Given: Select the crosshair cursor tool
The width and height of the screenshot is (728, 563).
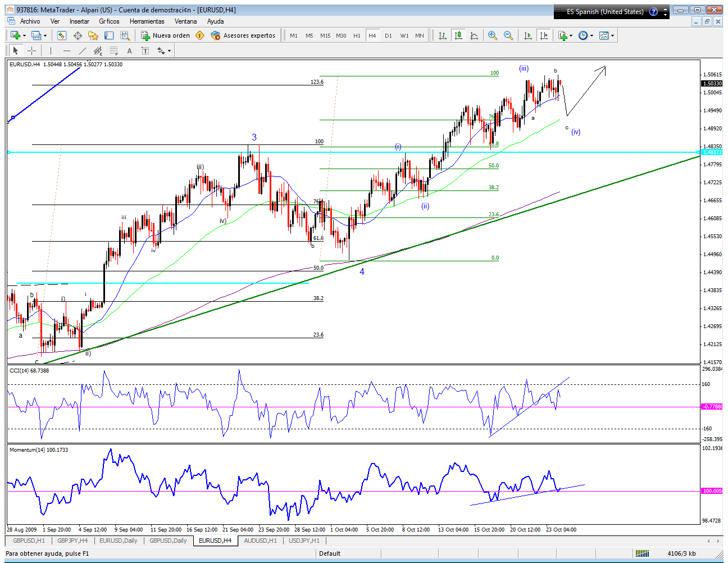Looking at the screenshot, I should [31, 51].
